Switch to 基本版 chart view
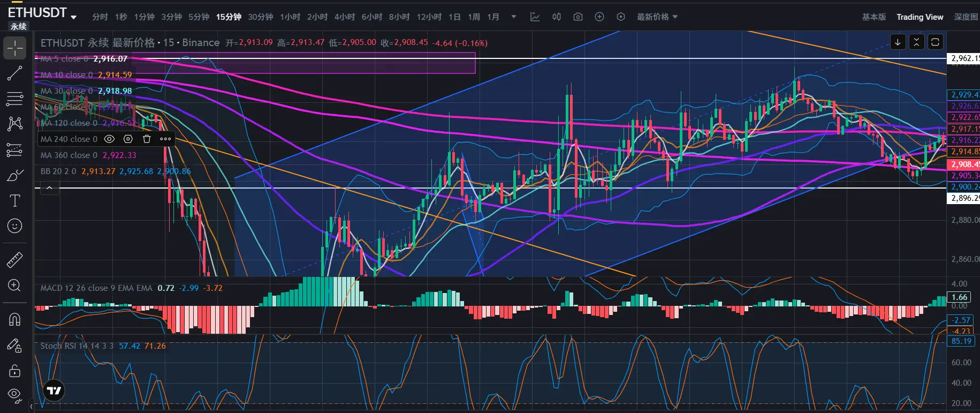Image resolution: width=980 pixels, height=413 pixels. (874, 17)
